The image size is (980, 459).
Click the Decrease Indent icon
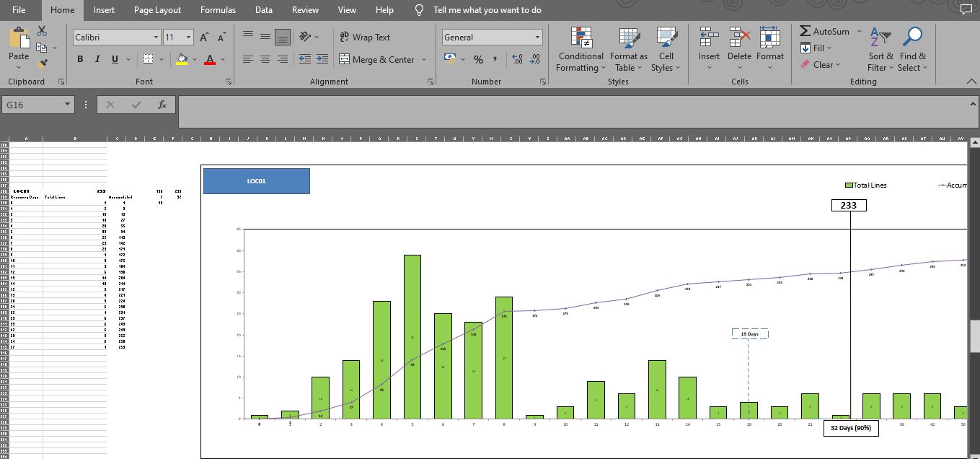tap(304, 59)
